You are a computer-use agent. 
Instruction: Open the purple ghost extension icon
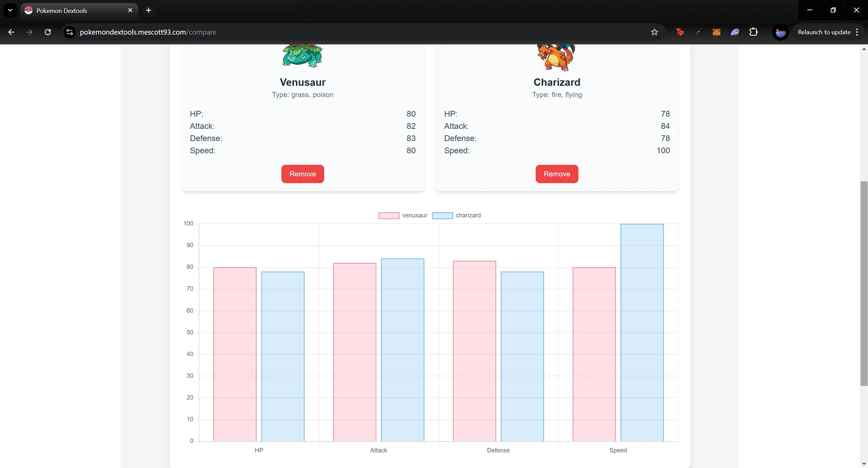pyautogui.click(x=735, y=32)
